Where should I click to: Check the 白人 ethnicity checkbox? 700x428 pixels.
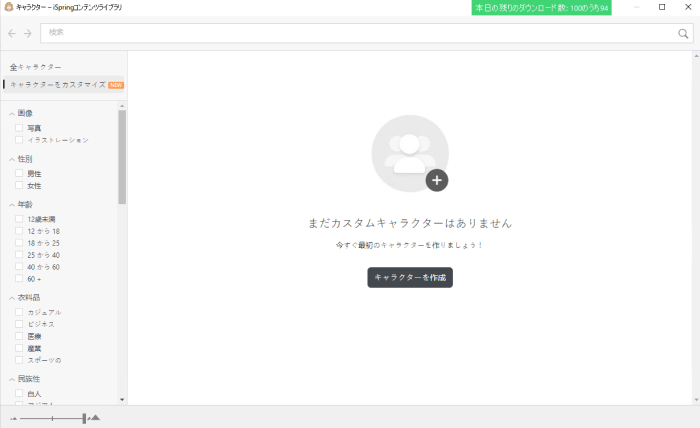(19, 394)
